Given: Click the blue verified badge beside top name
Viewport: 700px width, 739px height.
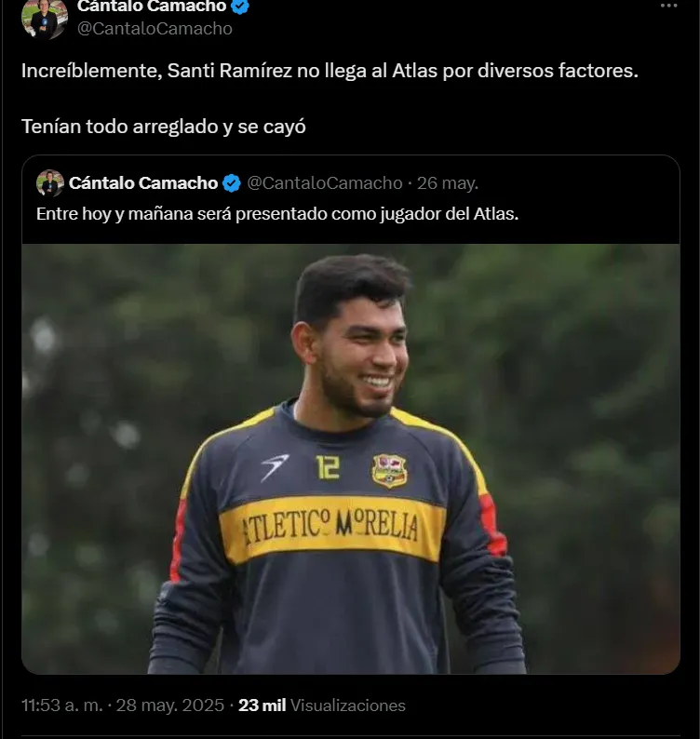Looking at the screenshot, I should (240, 7).
